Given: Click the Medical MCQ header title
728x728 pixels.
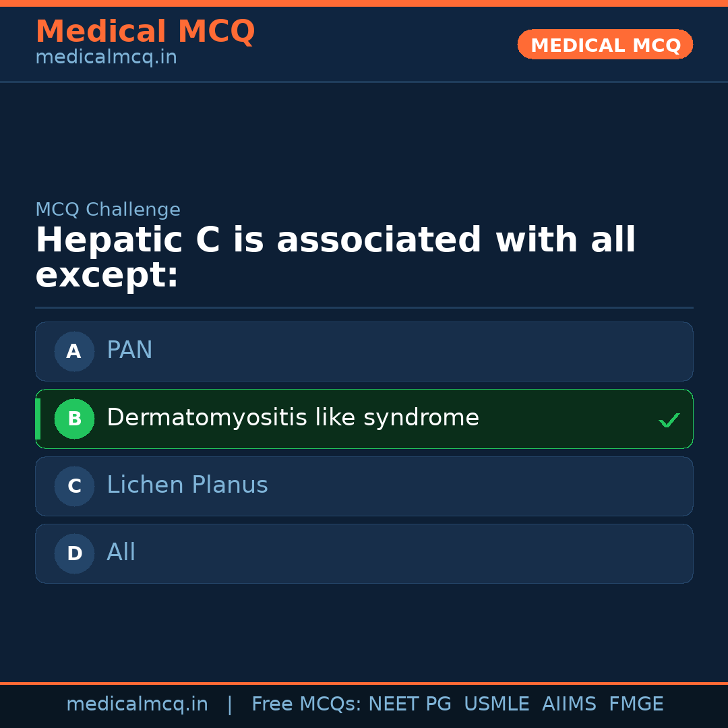Looking at the screenshot, I should click(x=145, y=31).
